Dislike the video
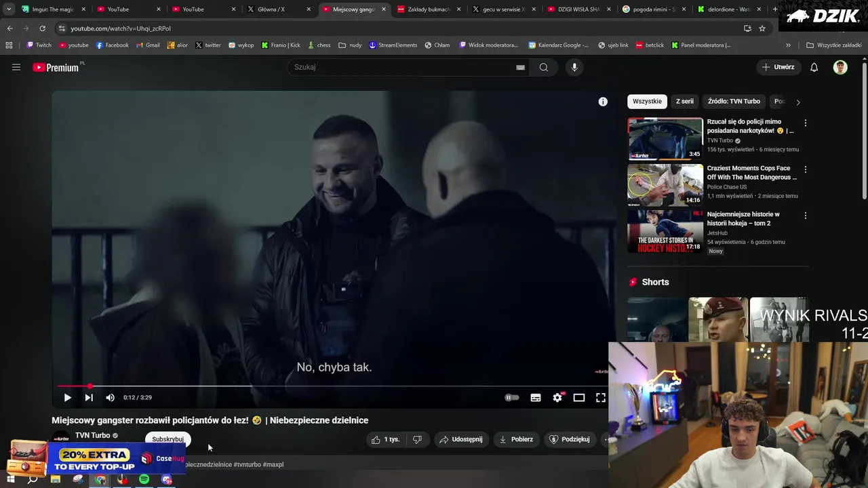The image size is (868, 488). pyautogui.click(x=417, y=439)
